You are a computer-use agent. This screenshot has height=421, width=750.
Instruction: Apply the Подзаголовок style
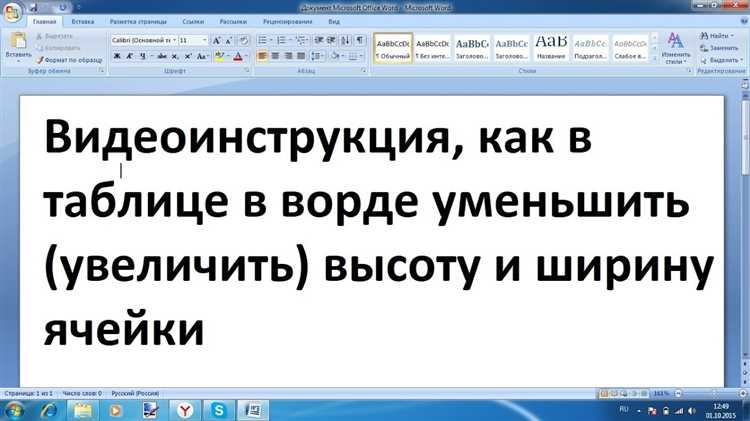click(x=591, y=48)
